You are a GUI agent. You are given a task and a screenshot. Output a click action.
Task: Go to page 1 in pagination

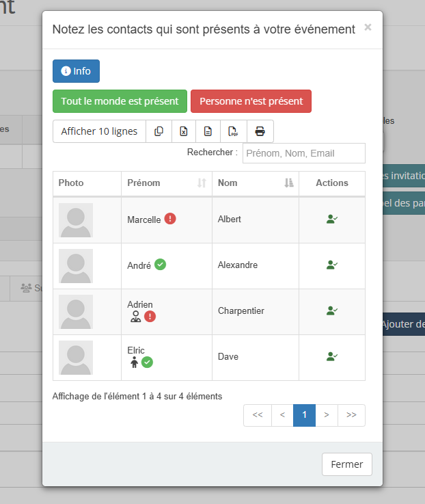pyautogui.click(x=304, y=415)
